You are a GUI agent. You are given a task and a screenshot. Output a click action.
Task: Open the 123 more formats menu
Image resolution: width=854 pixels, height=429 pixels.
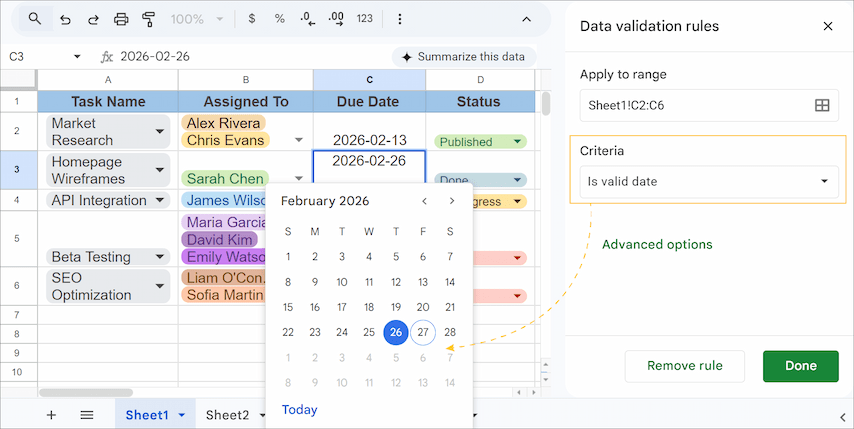point(364,19)
